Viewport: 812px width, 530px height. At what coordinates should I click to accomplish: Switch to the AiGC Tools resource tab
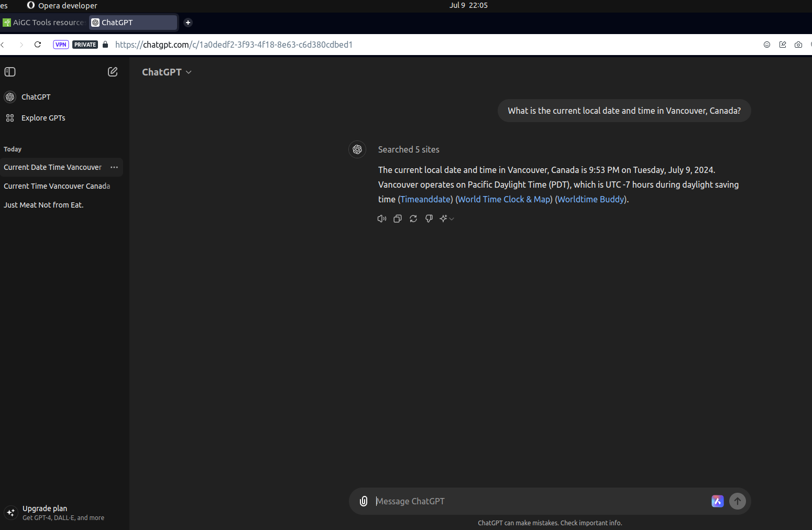(44, 23)
